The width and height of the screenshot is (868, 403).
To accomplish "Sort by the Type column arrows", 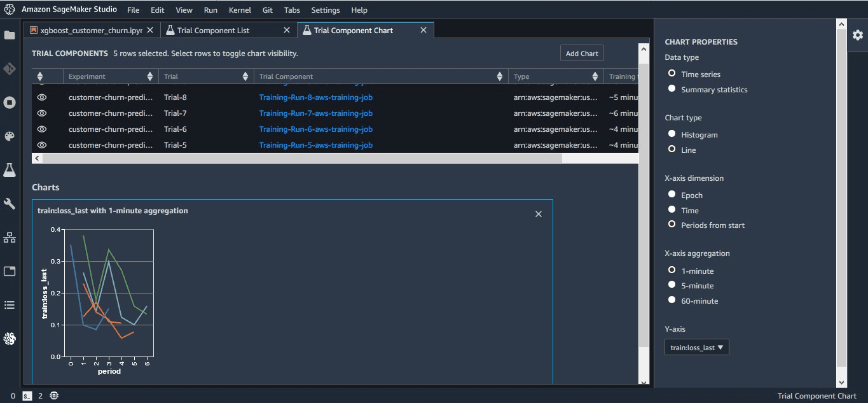I will 595,76.
